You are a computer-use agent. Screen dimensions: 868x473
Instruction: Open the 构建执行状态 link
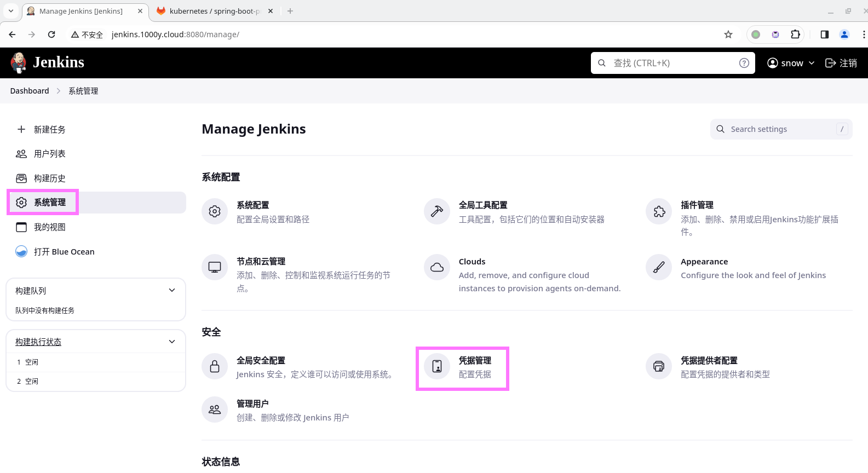point(38,342)
